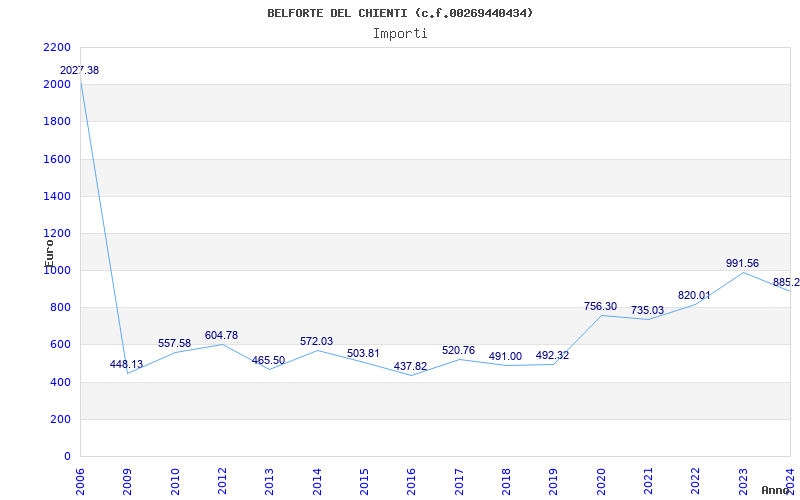
Task: Select the 2012 x-axis year label
Action: pos(222,482)
